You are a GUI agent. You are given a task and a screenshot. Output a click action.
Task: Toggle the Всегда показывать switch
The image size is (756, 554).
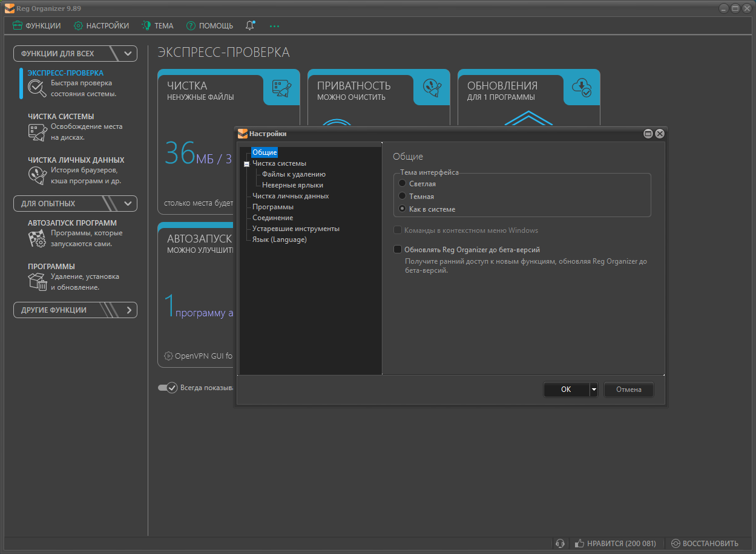167,388
